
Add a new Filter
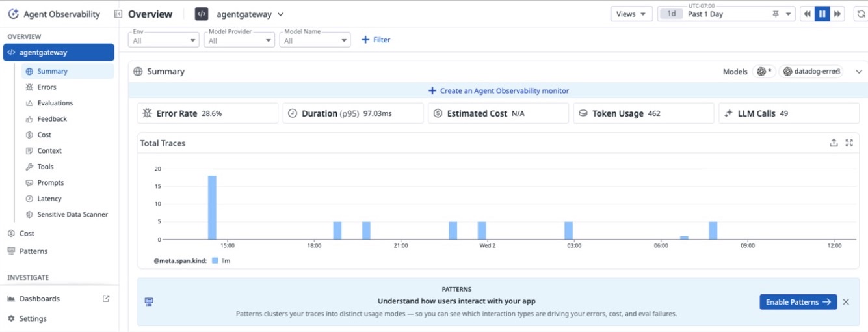(x=376, y=40)
